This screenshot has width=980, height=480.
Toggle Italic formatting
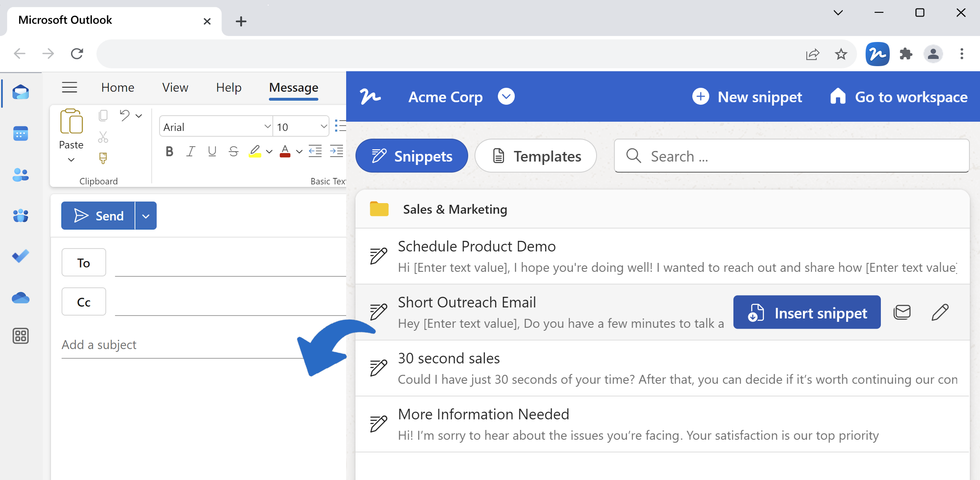tap(191, 151)
